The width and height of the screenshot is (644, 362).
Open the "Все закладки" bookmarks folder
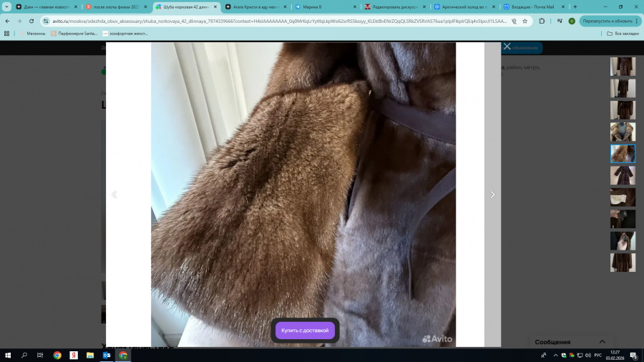622,34
